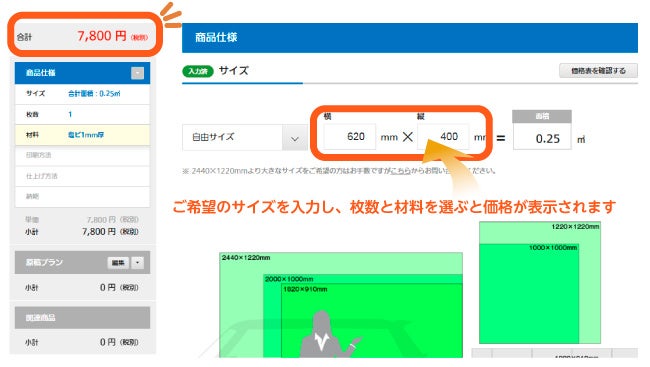Click the main 商品仕様 blue heading bar
Viewport: 650px width, 367px height.
point(410,38)
